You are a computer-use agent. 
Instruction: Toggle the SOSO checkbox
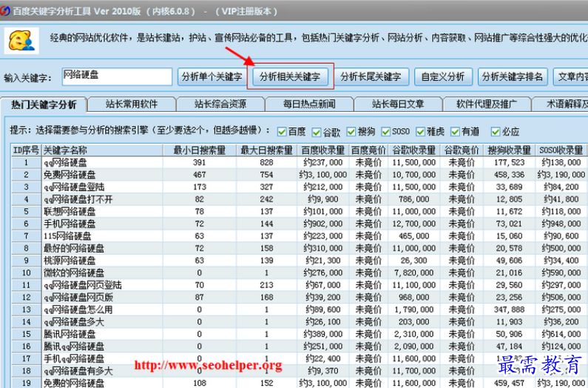click(385, 132)
